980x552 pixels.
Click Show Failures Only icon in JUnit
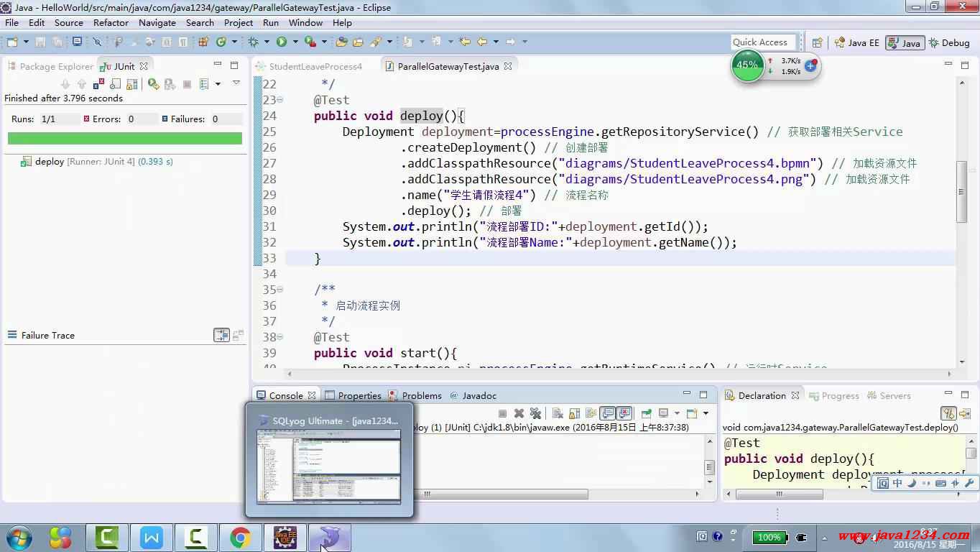click(x=99, y=84)
